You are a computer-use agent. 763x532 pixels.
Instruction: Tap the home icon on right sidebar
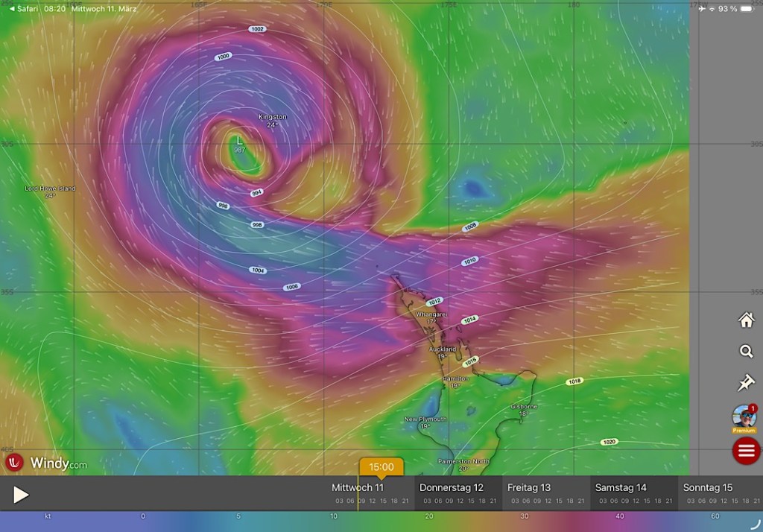746,320
